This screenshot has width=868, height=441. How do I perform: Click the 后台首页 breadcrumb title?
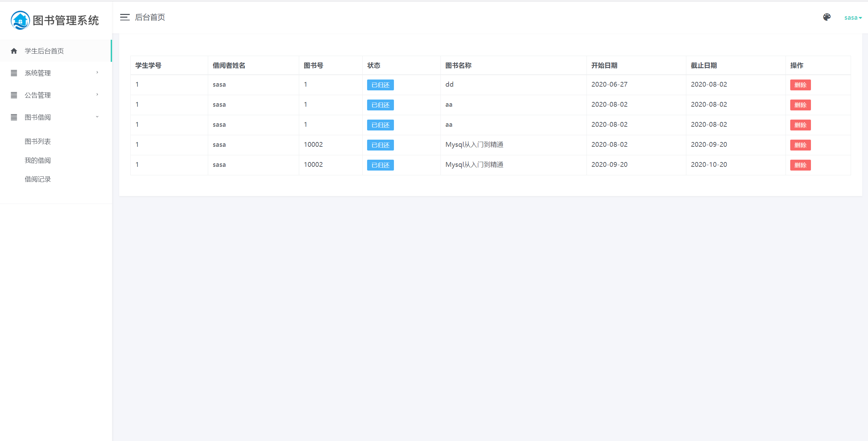150,17
